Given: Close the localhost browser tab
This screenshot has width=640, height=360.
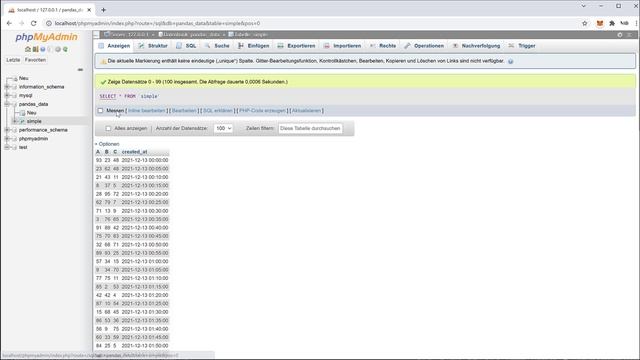Looking at the screenshot, I should (x=89, y=10).
